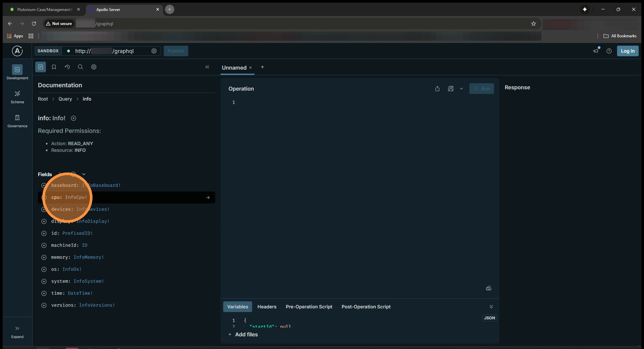
Task: Save the operation with save icon
Action: [x=451, y=89]
